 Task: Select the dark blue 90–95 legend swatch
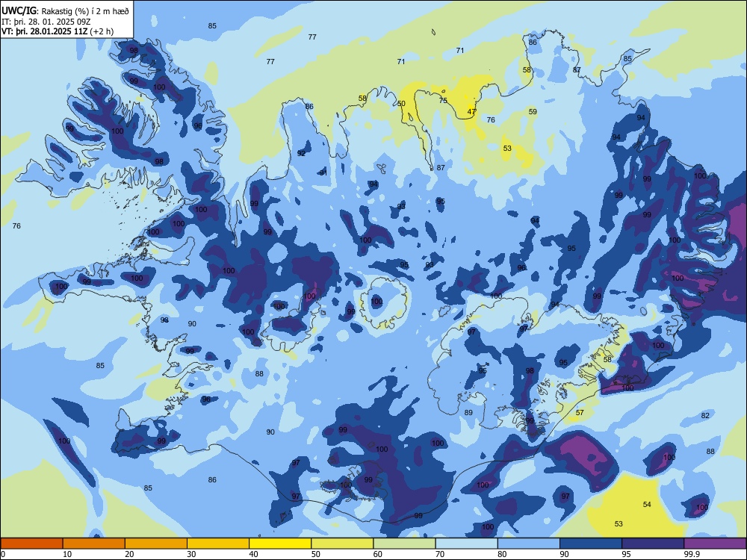pyautogui.click(x=591, y=544)
